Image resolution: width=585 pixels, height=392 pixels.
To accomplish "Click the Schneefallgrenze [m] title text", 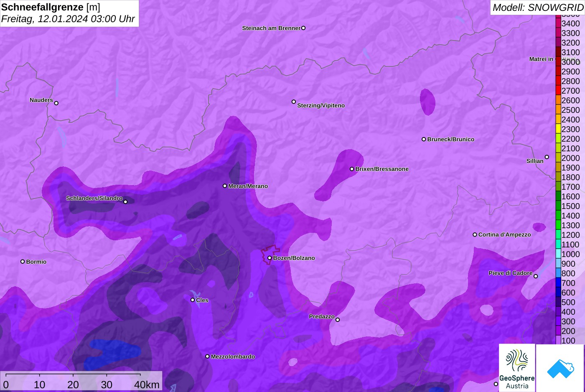I will point(51,7).
